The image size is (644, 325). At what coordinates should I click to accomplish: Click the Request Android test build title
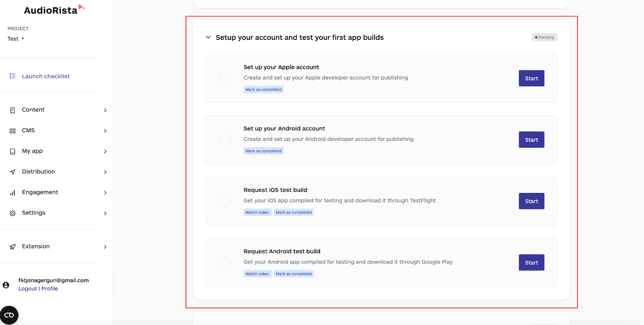click(x=282, y=251)
